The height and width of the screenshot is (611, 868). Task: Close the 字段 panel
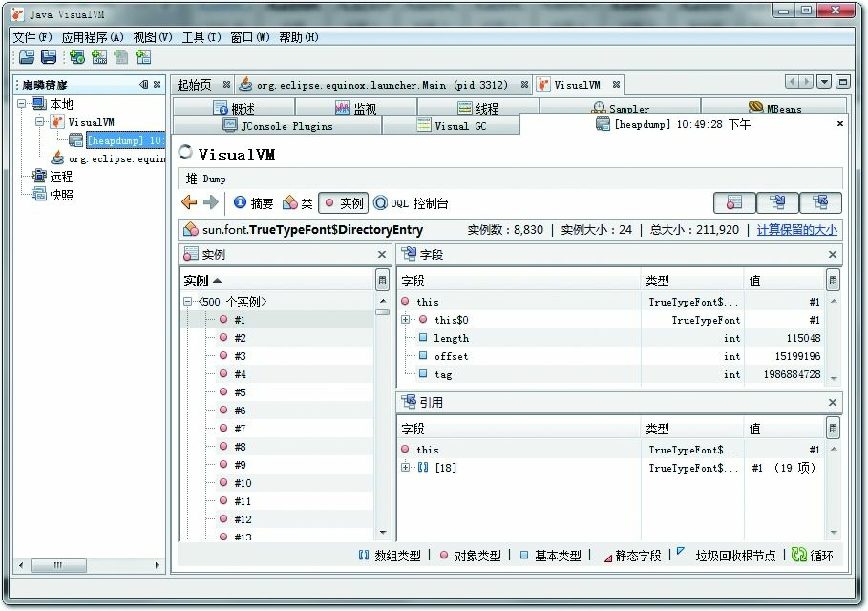tap(832, 254)
